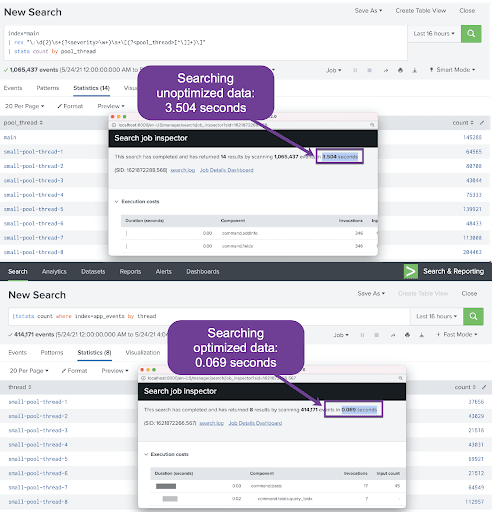The image size is (492, 512).
Task: Click Close above the tstats search
Action: click(x=469, y=294)
